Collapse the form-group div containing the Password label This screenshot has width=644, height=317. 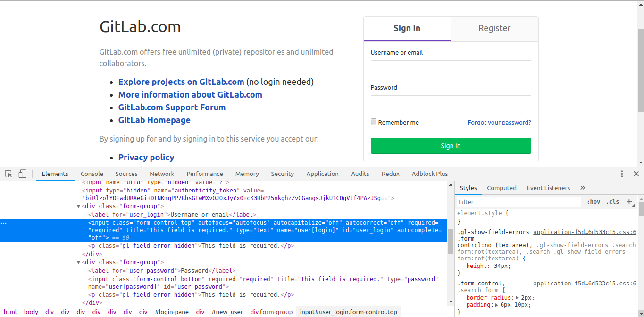[x=78, y=262]
